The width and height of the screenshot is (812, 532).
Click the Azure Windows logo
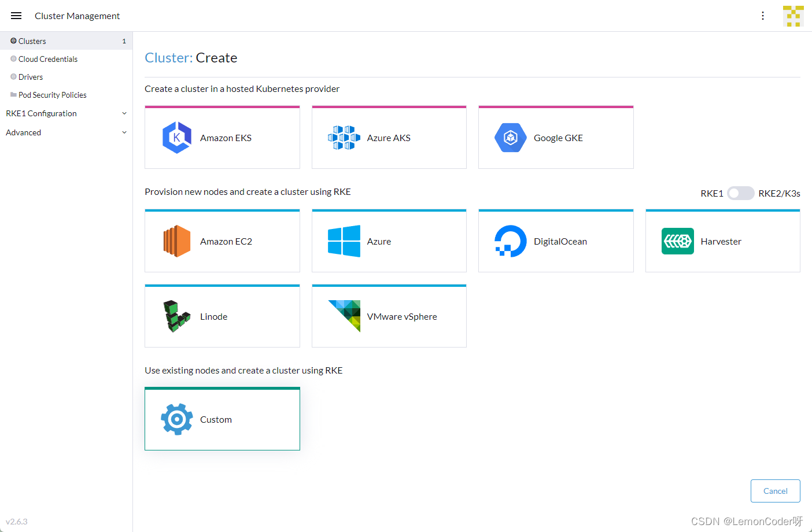(344, 241)
